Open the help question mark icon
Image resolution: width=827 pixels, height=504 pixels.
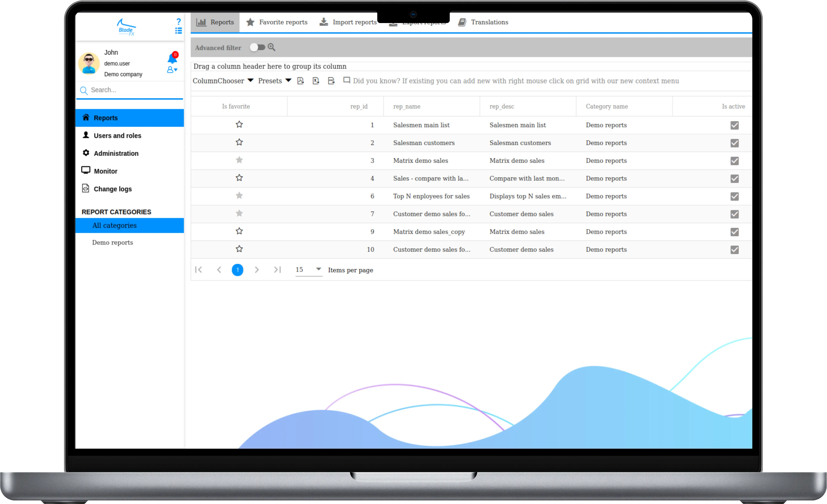click(179, 22)
